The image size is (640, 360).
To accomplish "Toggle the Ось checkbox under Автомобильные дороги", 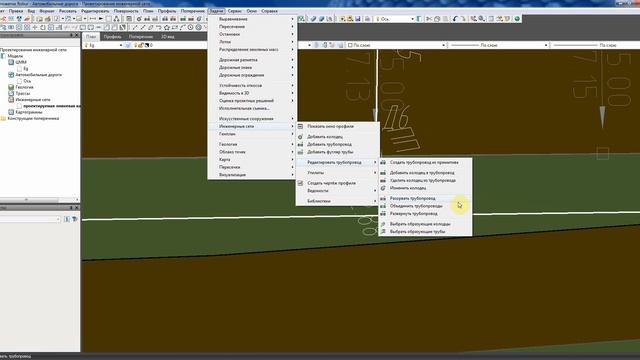I will [19, 81].
